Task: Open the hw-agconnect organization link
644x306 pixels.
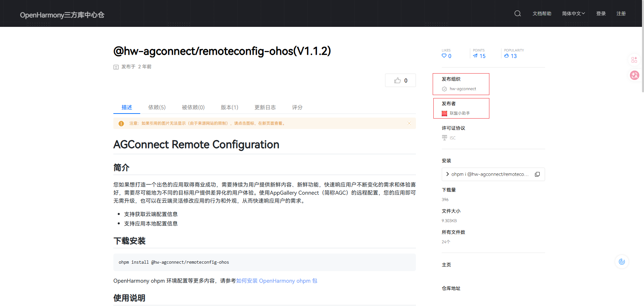Action: click(463, 89)
